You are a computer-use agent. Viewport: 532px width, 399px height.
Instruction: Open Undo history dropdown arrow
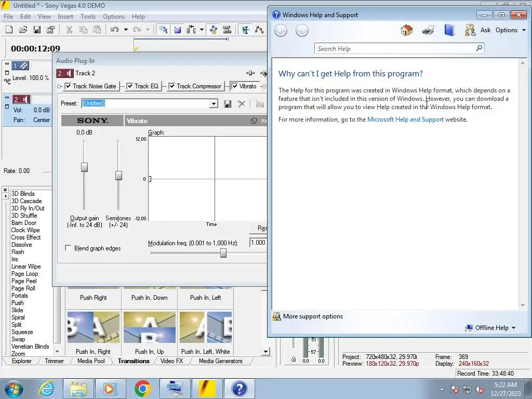tap(126, 30)
